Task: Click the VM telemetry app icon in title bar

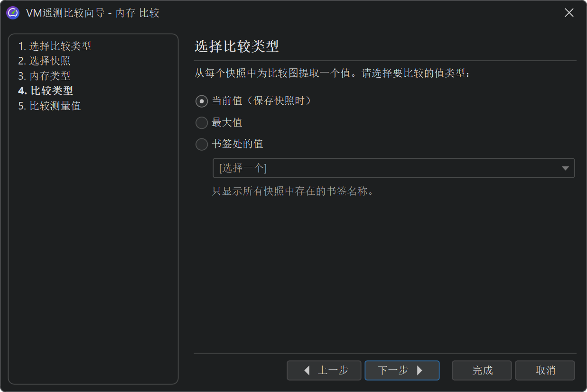Action: coord(13,13)
